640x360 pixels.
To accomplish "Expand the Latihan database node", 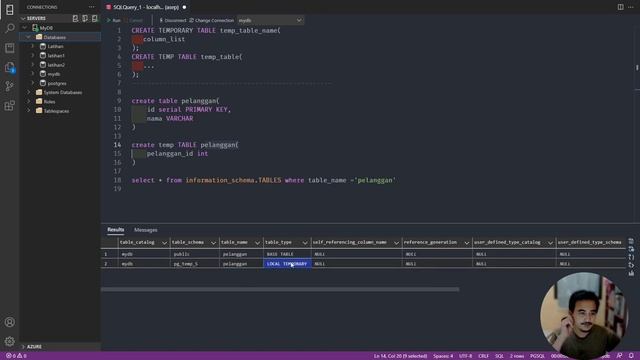I will coord(33,46).
